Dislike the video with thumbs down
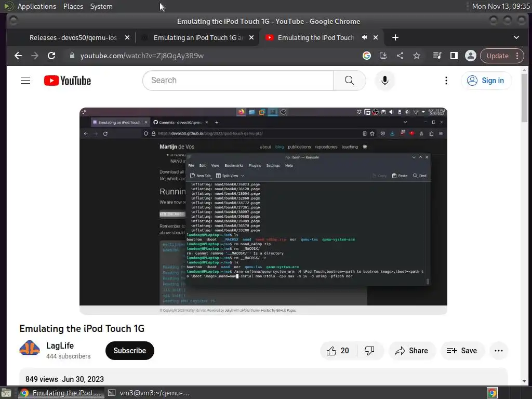532x399 pixels. 369,351
